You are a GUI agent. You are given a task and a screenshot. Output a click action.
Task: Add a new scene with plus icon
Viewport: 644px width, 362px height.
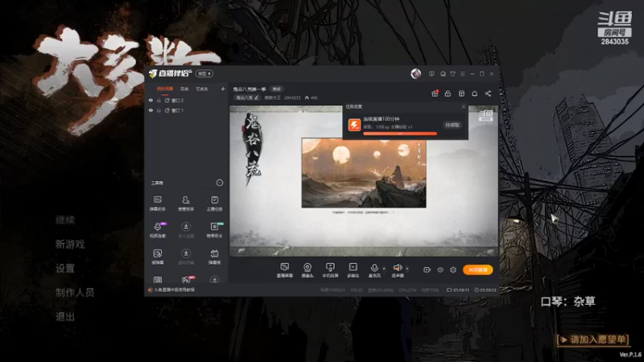coord(223,88)
